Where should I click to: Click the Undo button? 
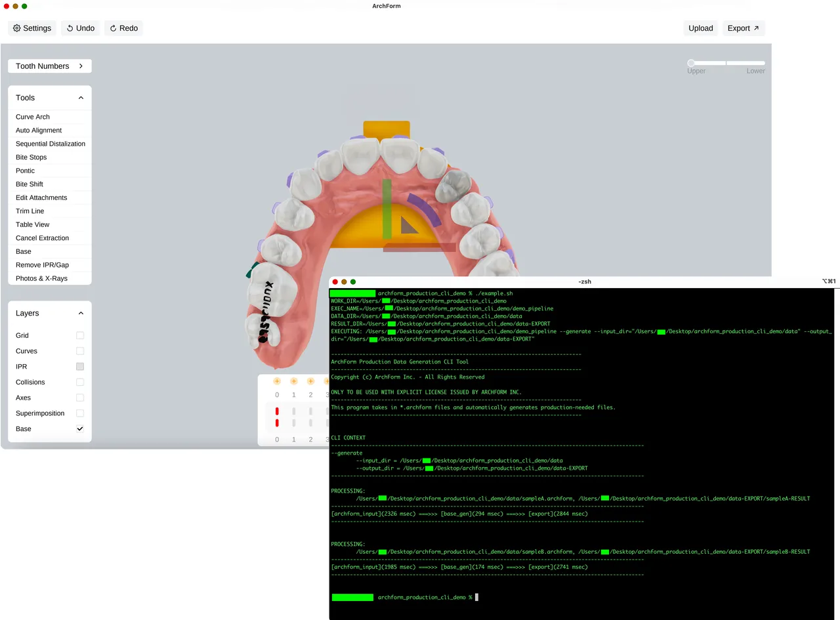pos(81,28)
